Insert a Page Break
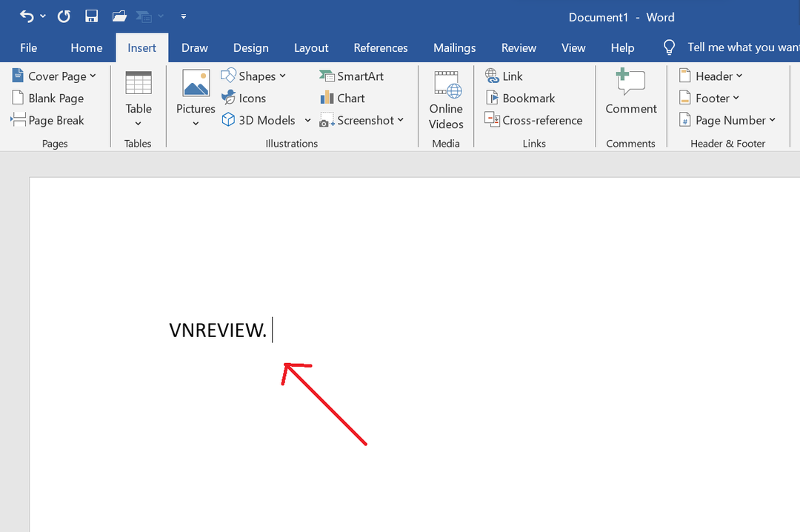 coord(47,120)
